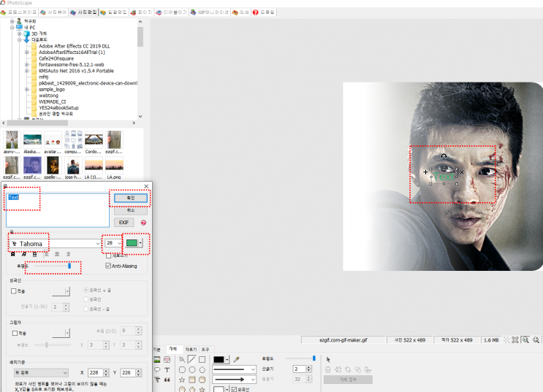Click the cancel button below confirm
Screen dimensions: 543x392
tap(131, 210)
